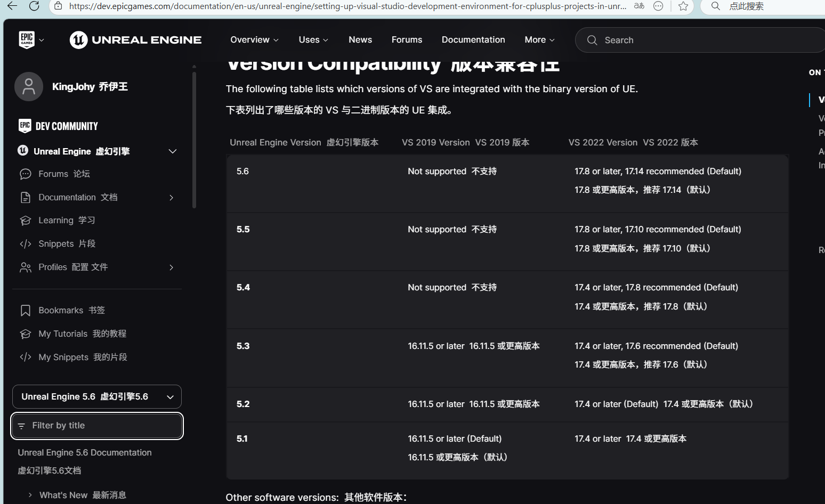
Task: Click the circular icon next to the translate icon
Action: pos(658,6)
